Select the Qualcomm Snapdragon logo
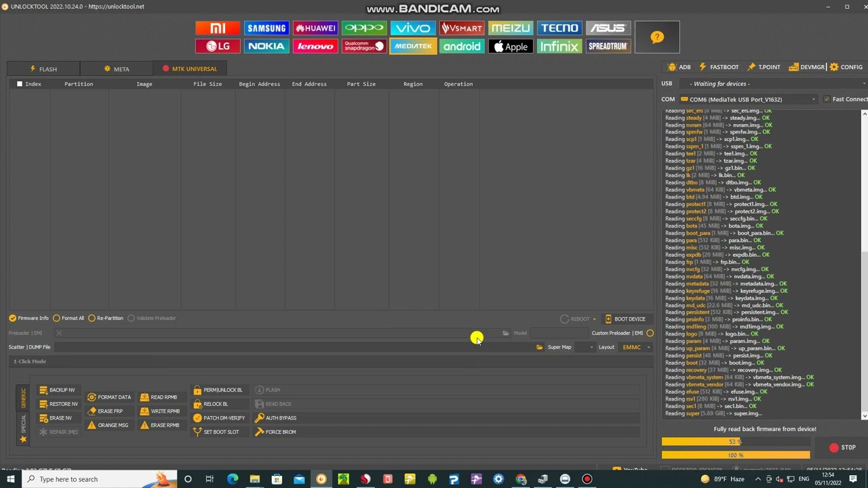Image resolution: width=868 pixels, height=488 pixels. click(x=364, y=46)
